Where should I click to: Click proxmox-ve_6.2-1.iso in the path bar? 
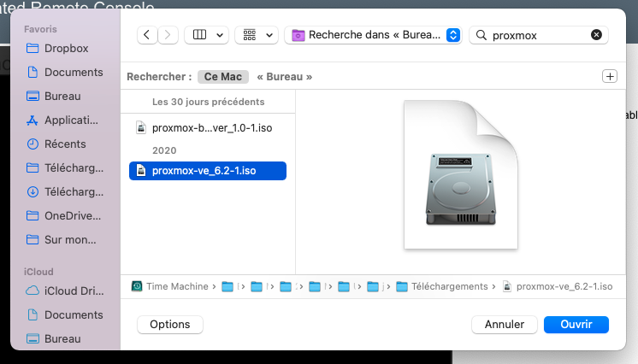pos(564,287)
